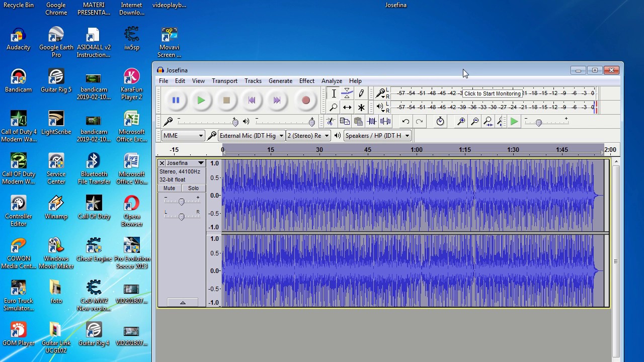Open the Transport menu
644x362 pixels.
(x=224, y=81)
